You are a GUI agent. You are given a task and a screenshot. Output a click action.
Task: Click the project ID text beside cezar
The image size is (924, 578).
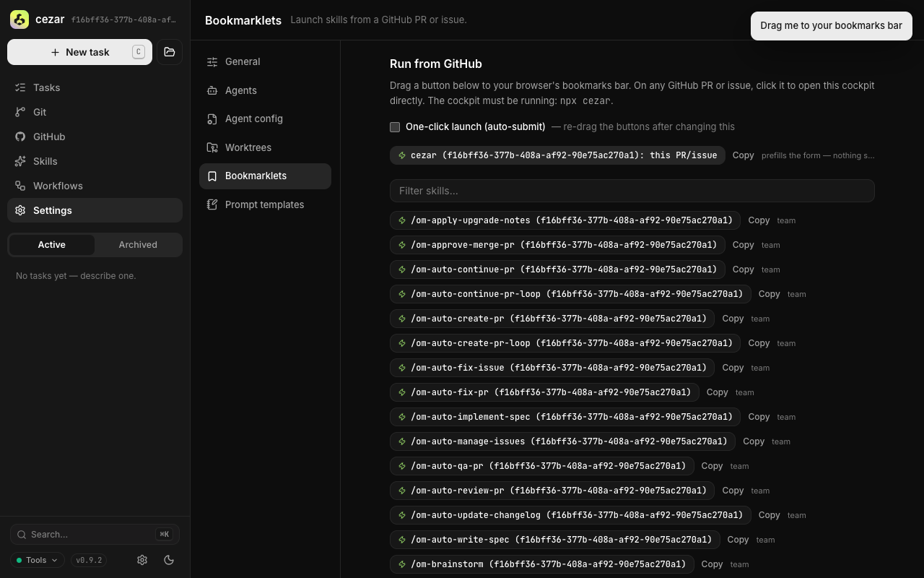tap(123, 20)
